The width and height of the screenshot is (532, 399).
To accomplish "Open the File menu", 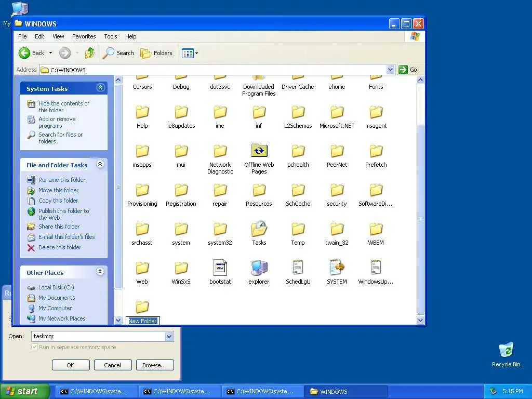I will coord(22,36).
